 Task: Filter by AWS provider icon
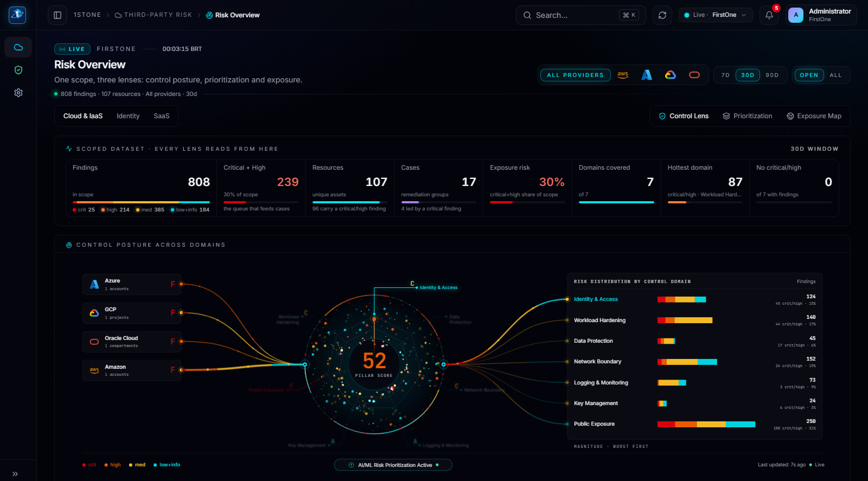coord(623,75)
